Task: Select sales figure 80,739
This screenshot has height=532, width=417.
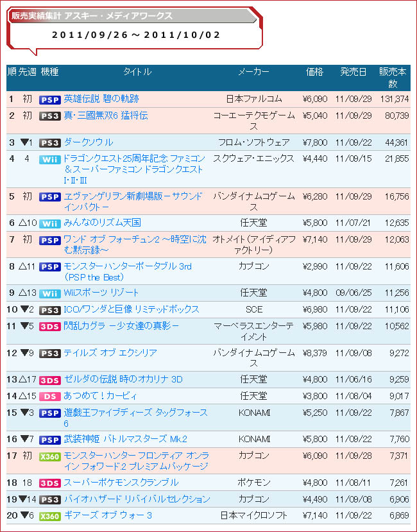Action: click(396, 116)
